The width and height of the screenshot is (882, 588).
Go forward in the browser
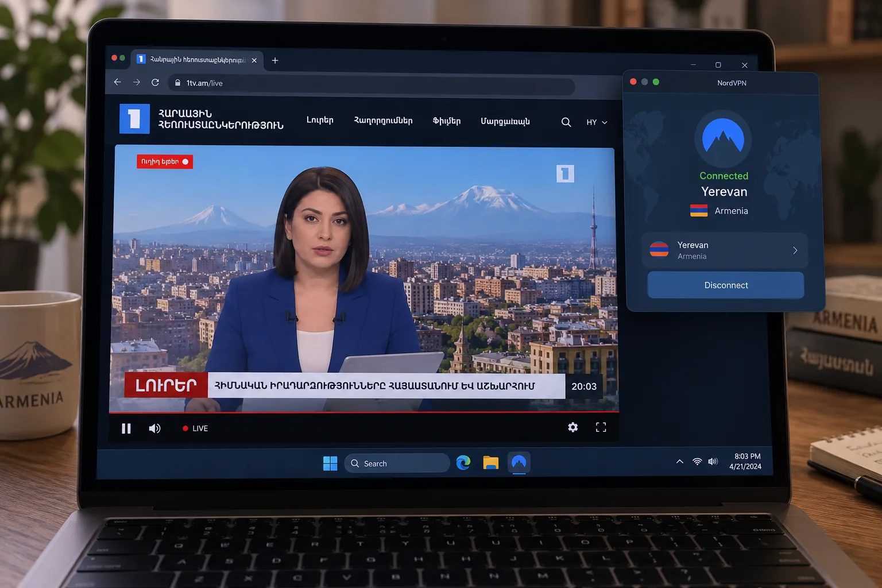[136, 82]
